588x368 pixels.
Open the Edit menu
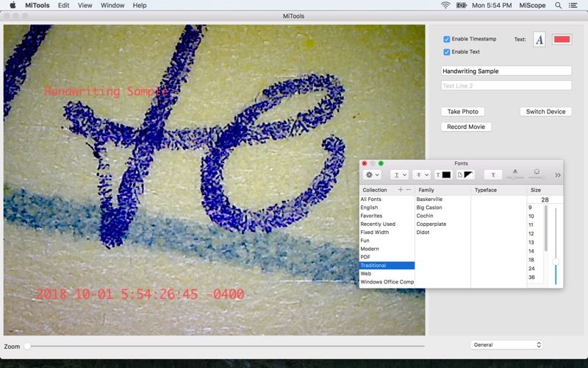64,5
